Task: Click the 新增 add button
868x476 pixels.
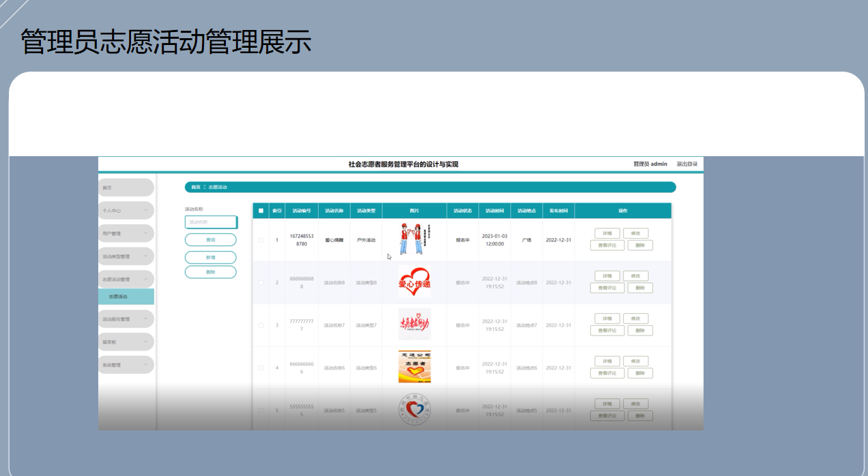Action: click(211, 258)
